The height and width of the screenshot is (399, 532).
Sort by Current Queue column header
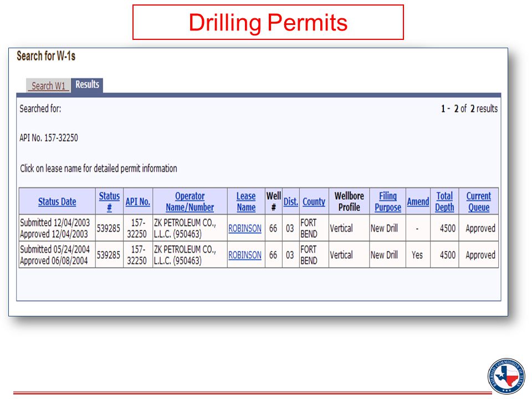pos(479,202)
